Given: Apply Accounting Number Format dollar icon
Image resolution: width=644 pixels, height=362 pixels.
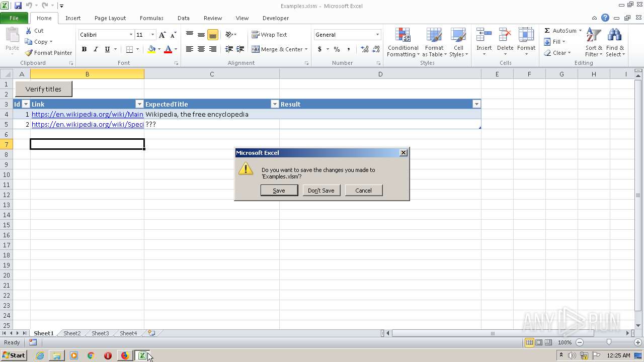Looking at the screenshot, I should click(x=319, y=49).
